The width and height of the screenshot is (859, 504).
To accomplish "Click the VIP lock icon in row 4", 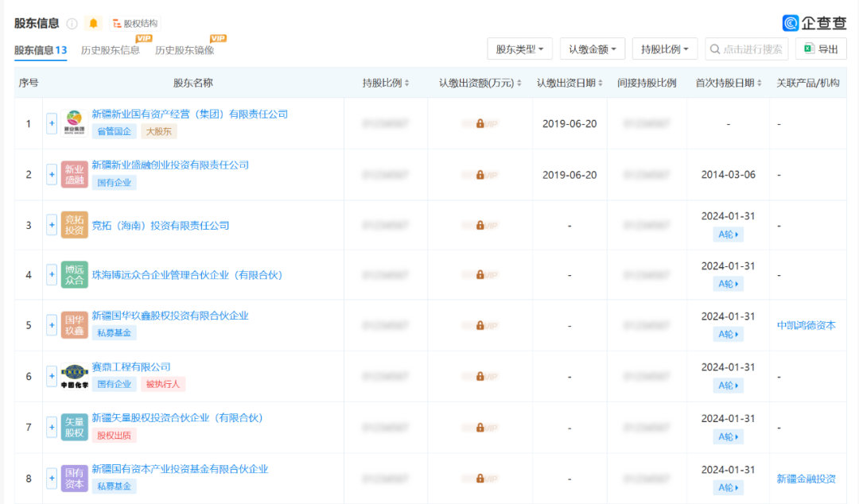I will click(x=480, y=274).
